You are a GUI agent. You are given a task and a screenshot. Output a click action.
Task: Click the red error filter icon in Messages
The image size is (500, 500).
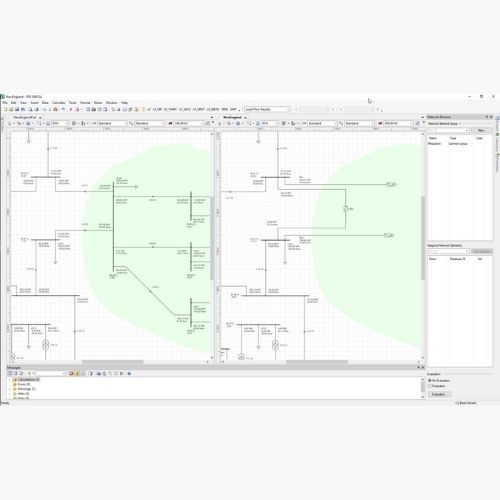[71, 373]
